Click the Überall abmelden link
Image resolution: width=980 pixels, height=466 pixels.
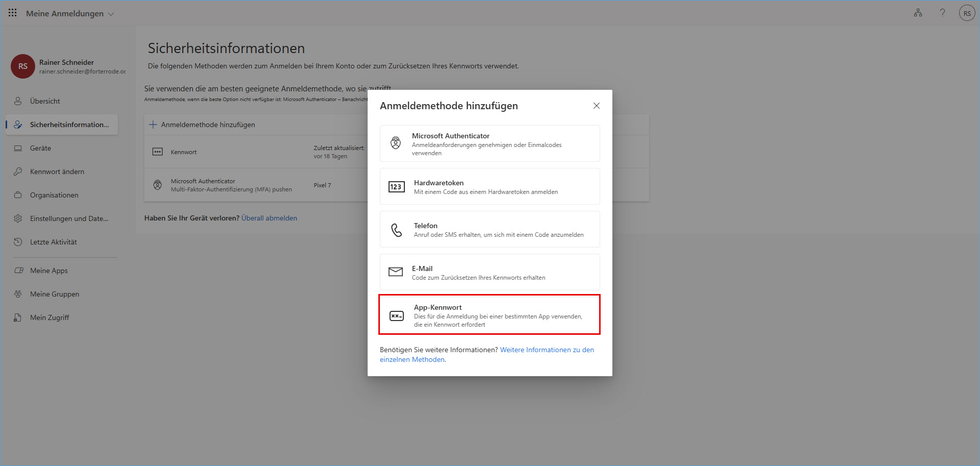point(269,218)
